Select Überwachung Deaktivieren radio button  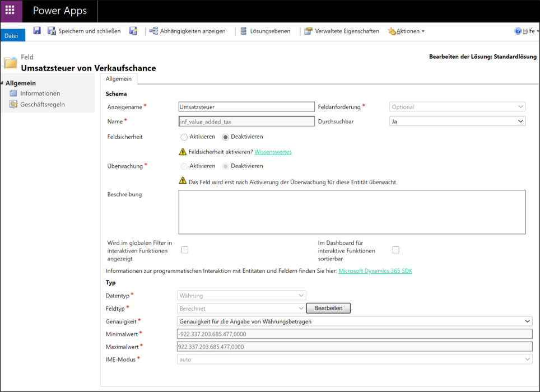tap(225, 166)
